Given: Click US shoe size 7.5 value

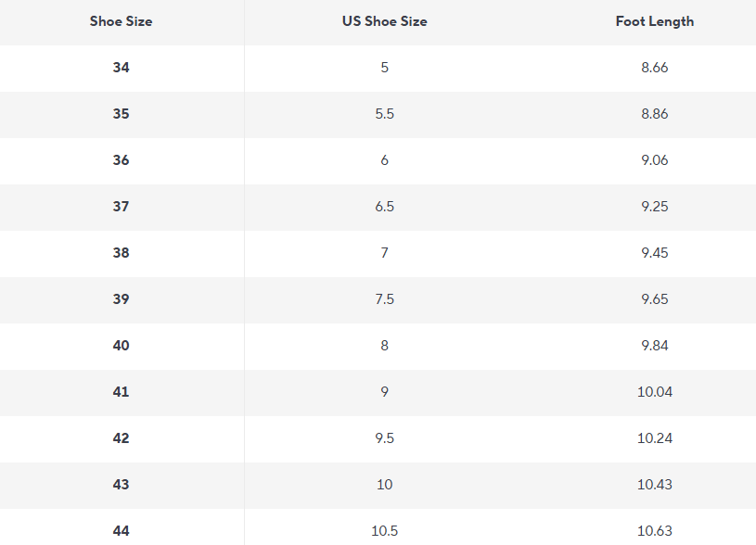Looking at the screenshot, I should [384, 298].
